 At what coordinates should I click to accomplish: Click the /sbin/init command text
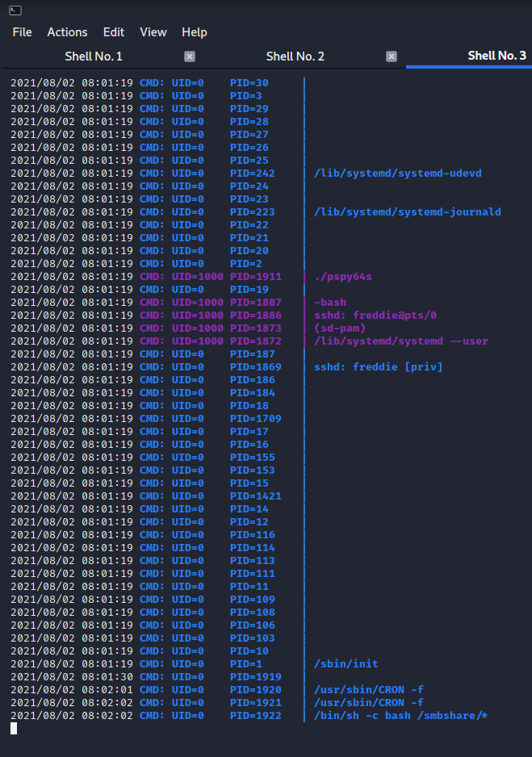[x=346, y=664]
